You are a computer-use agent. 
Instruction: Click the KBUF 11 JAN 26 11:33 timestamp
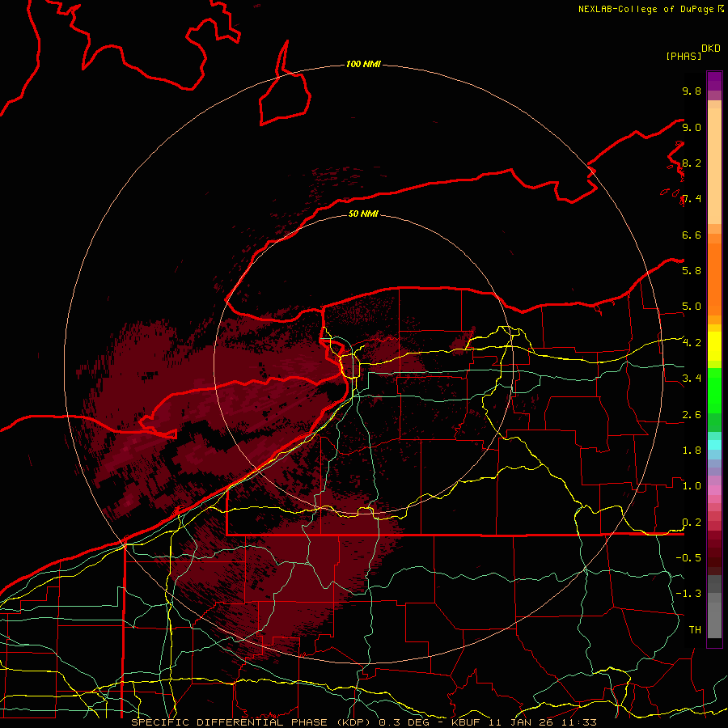(523, 722)
